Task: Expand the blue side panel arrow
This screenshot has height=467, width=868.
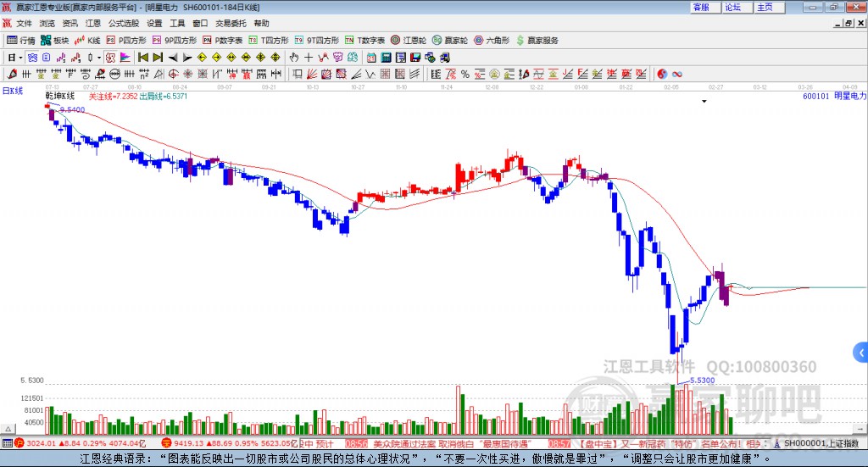Action: point(861,353)
